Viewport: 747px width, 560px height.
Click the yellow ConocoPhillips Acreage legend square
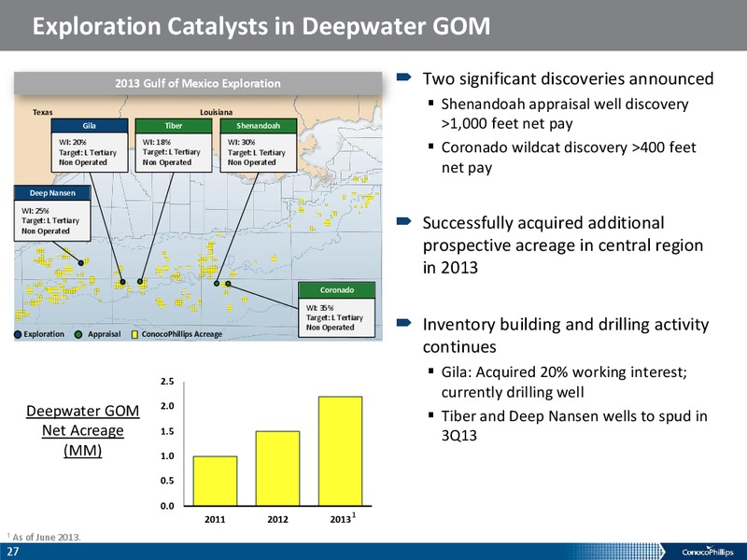[134, 335]
